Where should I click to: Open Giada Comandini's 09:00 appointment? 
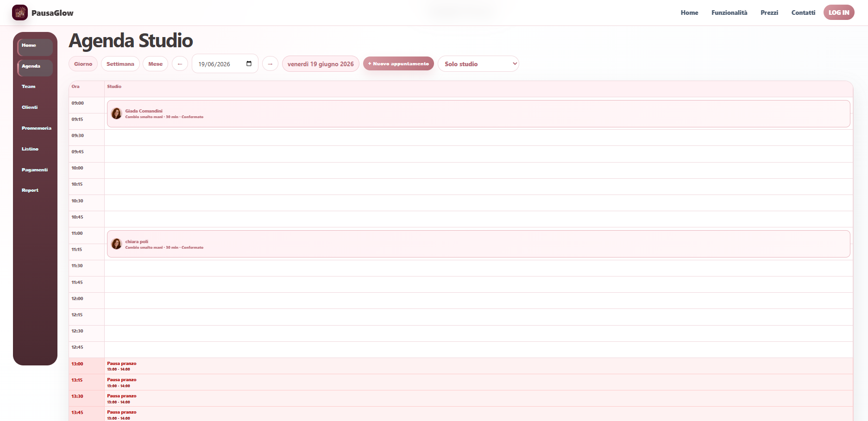478,113
